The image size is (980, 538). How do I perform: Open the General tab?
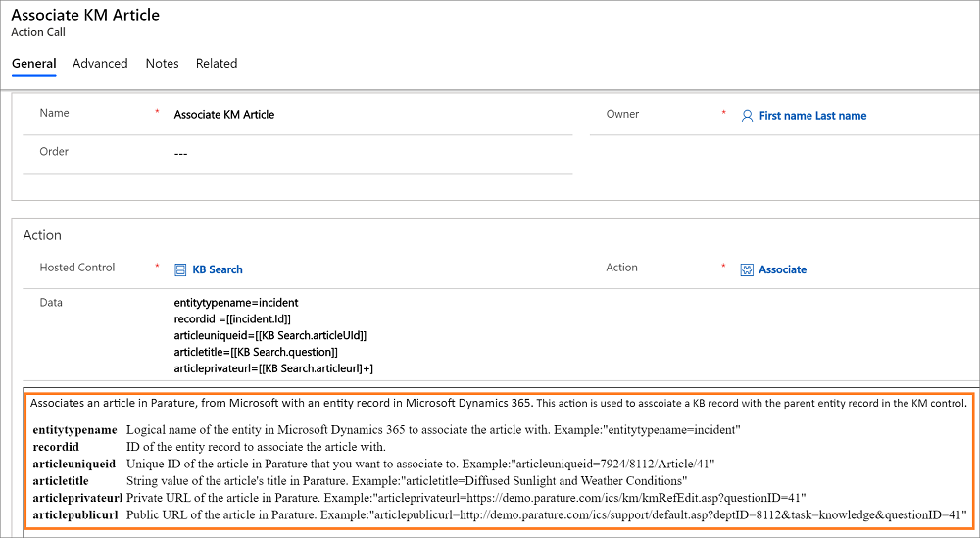(33, 63)
